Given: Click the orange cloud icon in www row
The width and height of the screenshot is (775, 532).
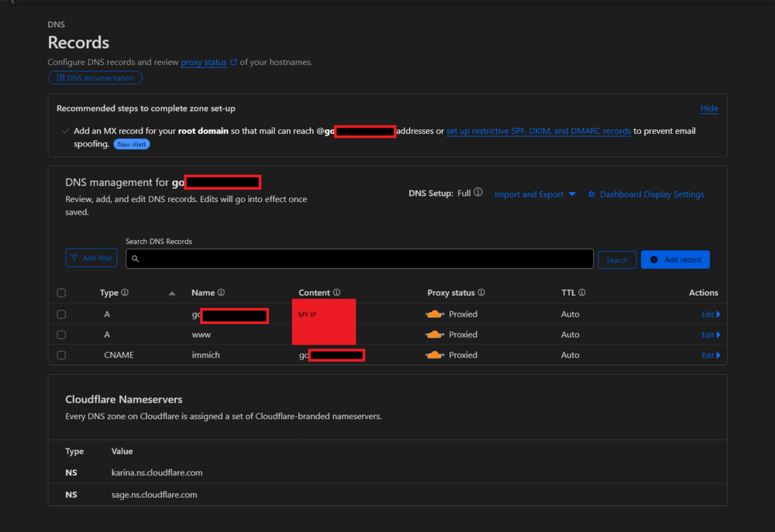Looking at the screenshot, I should pos(435,335).
